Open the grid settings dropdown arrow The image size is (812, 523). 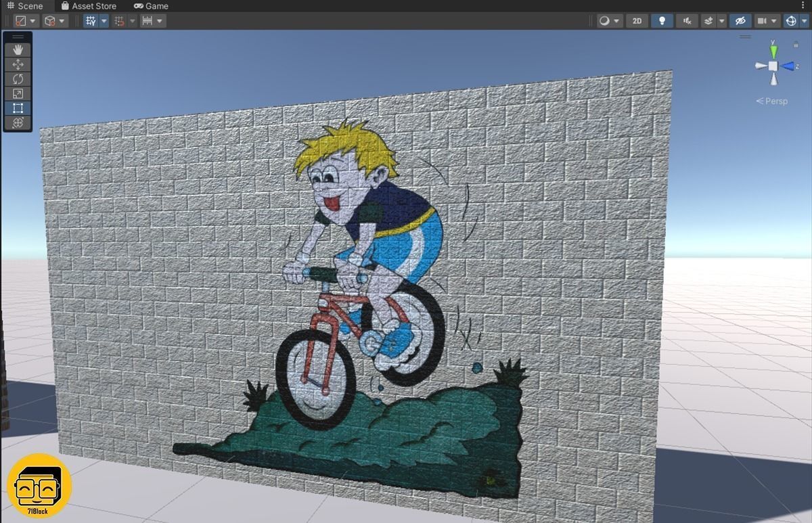pos(104,21)
